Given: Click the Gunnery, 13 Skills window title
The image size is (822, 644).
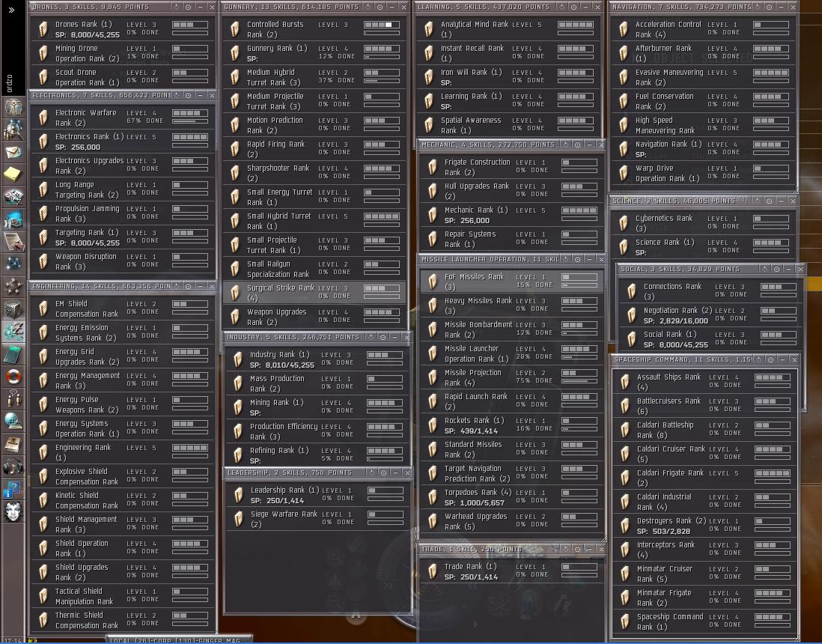Looking at the screenshot, I should point(291,7).
